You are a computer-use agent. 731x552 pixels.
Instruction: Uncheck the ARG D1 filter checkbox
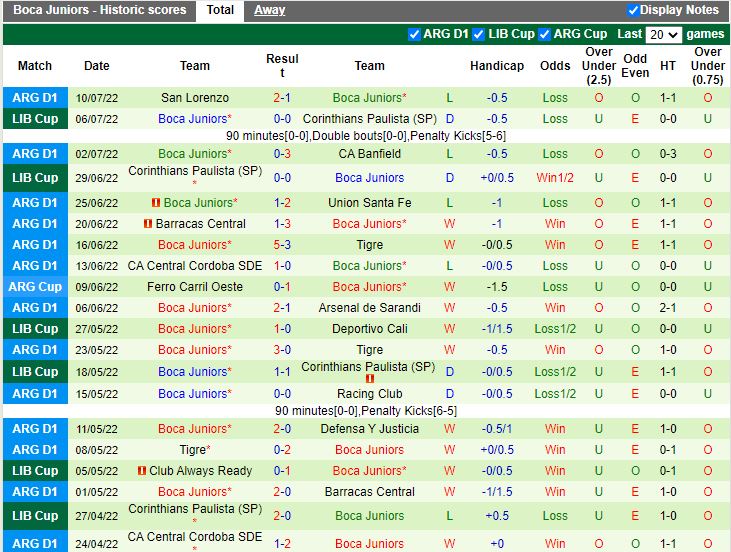click(x=415, y=34)
